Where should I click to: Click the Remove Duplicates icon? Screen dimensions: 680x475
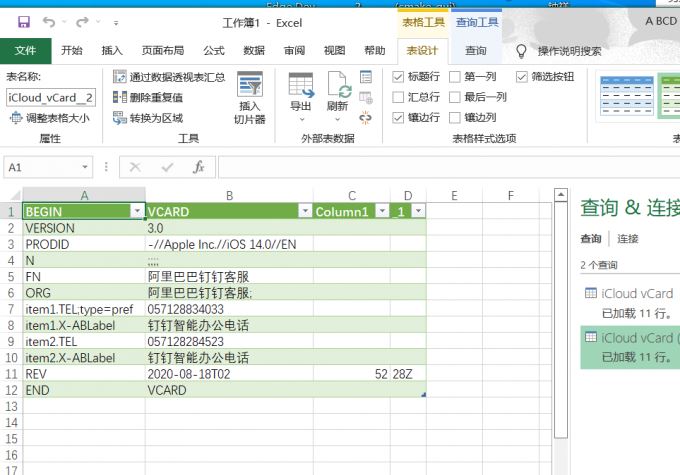coord(120,97)
